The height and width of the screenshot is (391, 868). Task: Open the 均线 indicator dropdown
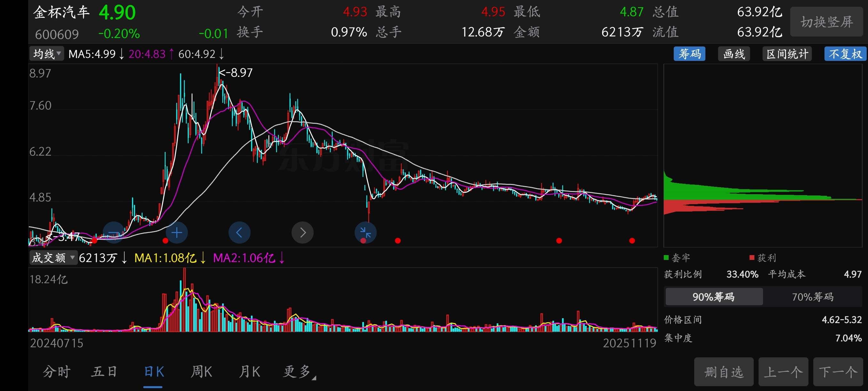click(x=46, y=54)
